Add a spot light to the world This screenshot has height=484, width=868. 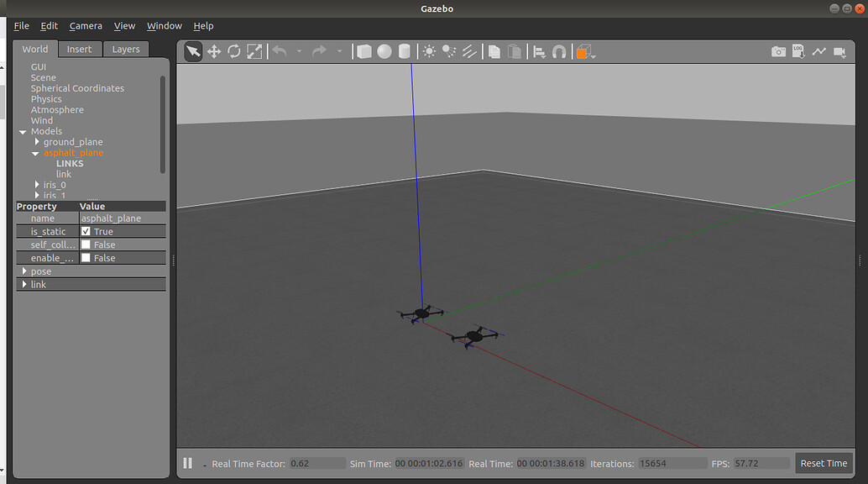[x=448, y=50]
